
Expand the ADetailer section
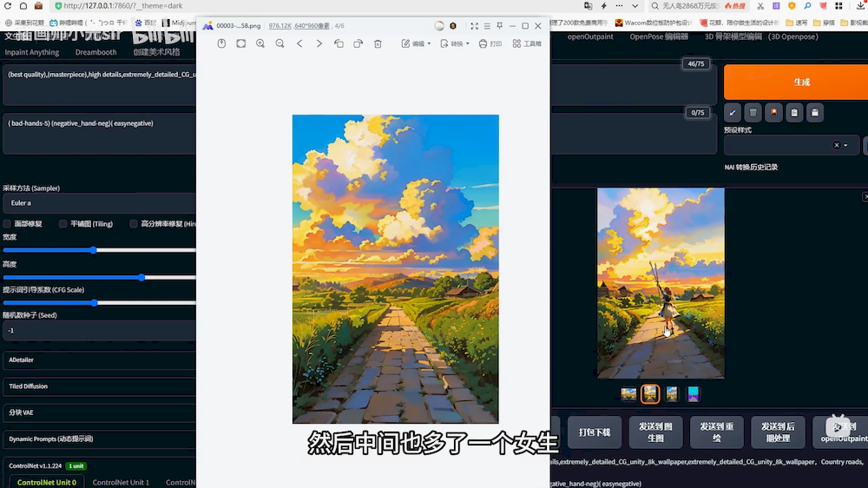(x=97, y=359)
